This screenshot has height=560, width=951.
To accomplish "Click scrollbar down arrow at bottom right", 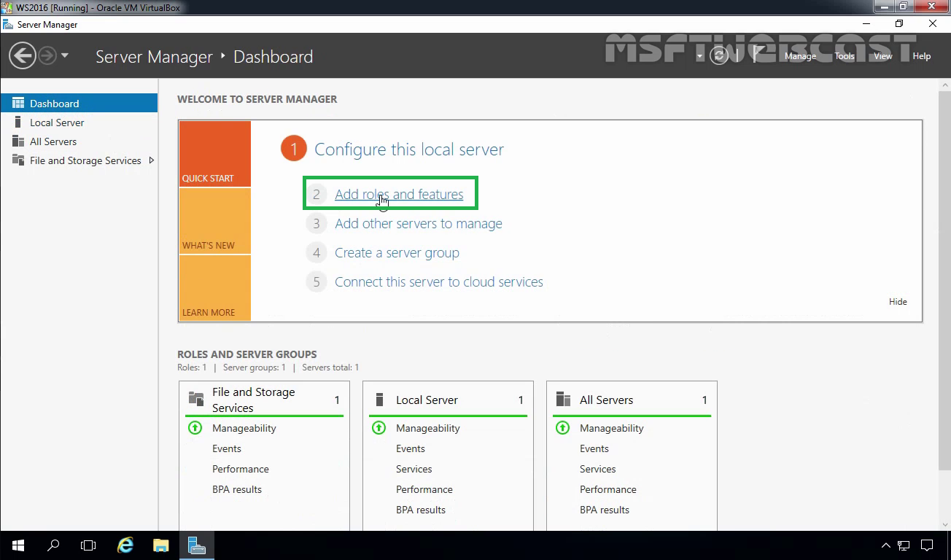I will click(944, 524).
